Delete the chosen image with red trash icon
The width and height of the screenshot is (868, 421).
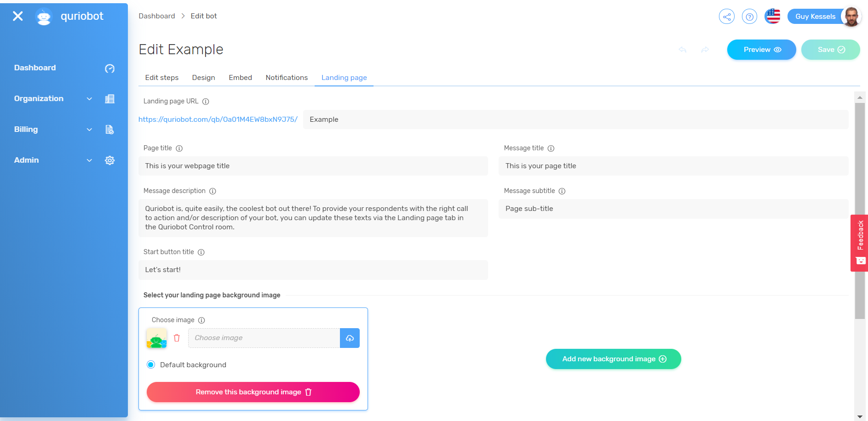tap(177, 338)
